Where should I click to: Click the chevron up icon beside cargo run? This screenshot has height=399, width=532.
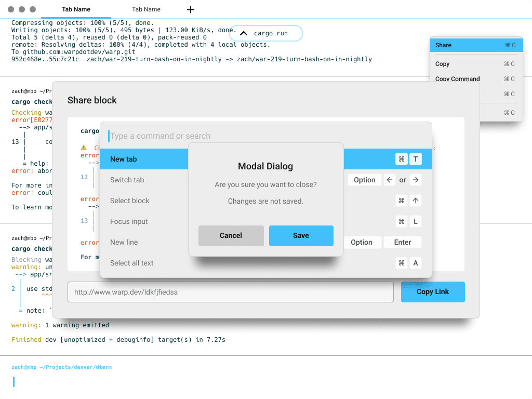243,33
